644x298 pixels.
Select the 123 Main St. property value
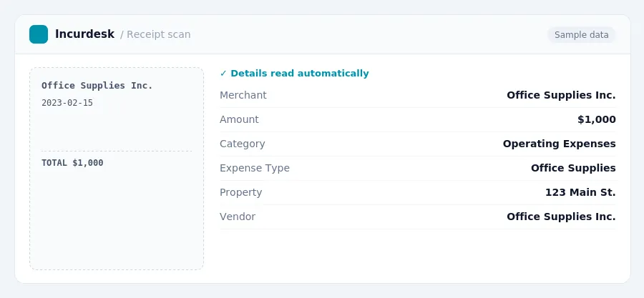pyautogui.click(x=580, y=192)
